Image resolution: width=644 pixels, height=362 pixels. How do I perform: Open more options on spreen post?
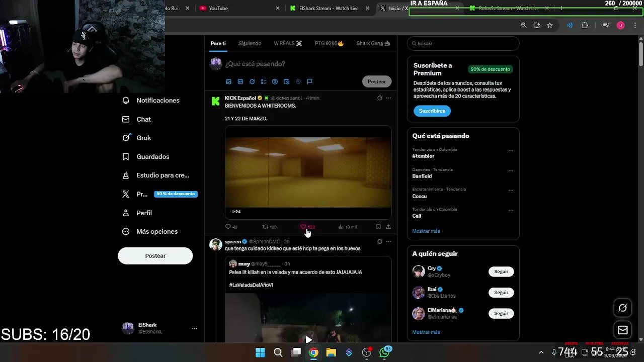point(388,242)
